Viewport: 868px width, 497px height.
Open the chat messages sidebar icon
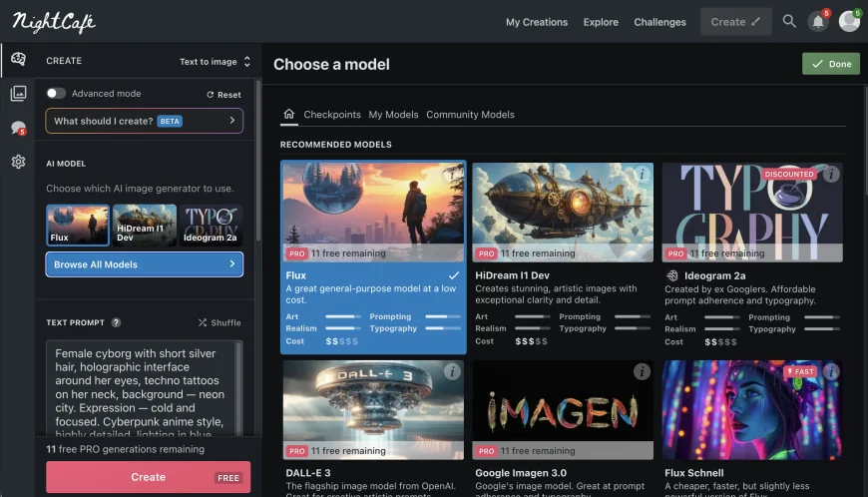point(18,128)
